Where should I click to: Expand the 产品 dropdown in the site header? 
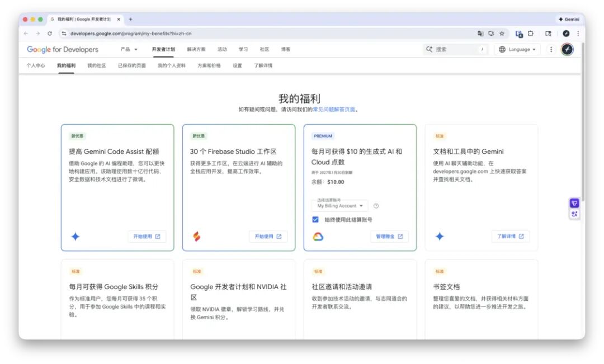[129, 49]
